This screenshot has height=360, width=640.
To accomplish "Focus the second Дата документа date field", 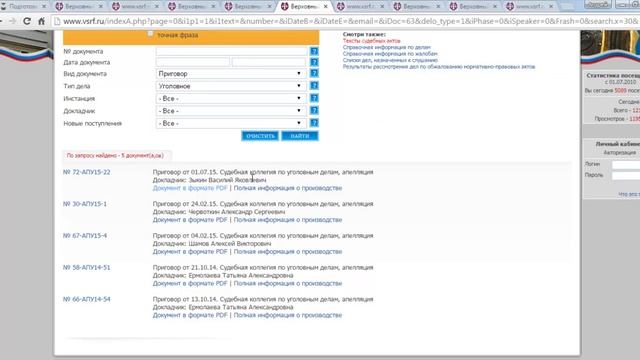I will pyautogui.click(x=269, y=62).
